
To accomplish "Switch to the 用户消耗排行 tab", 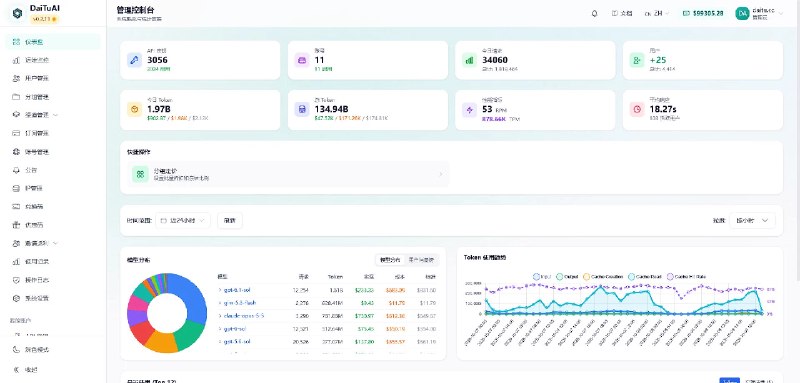I will tap(421, 260).
